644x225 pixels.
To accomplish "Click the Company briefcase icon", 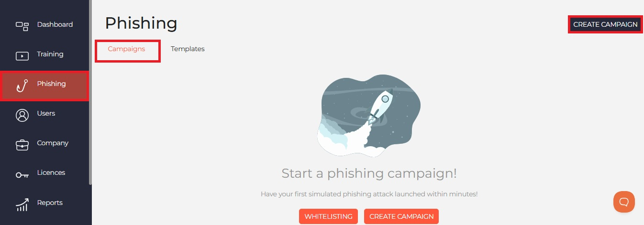I will click(x=22, y=145).
